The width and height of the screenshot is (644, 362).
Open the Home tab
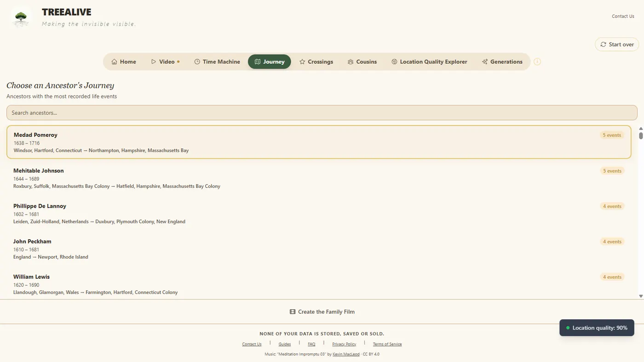(124, 62)
